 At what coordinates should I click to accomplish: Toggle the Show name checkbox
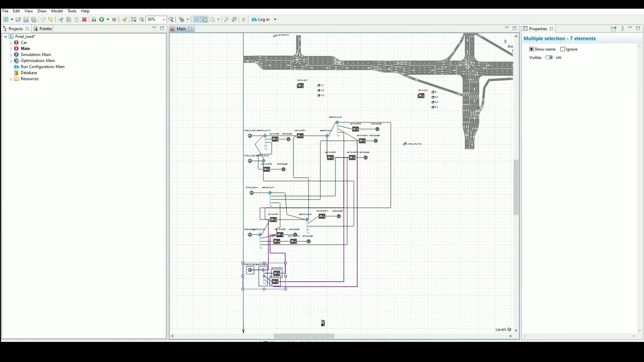[531, 49]
